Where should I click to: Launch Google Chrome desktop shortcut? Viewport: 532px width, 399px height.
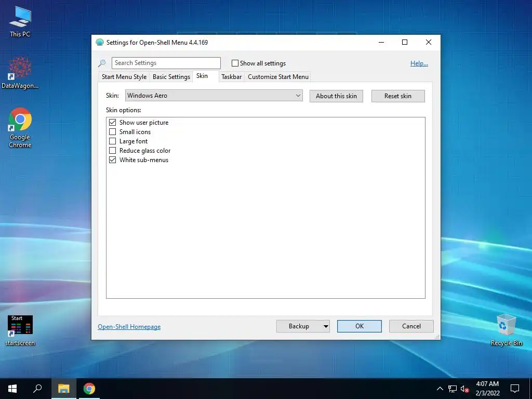(x=20, y=128)
